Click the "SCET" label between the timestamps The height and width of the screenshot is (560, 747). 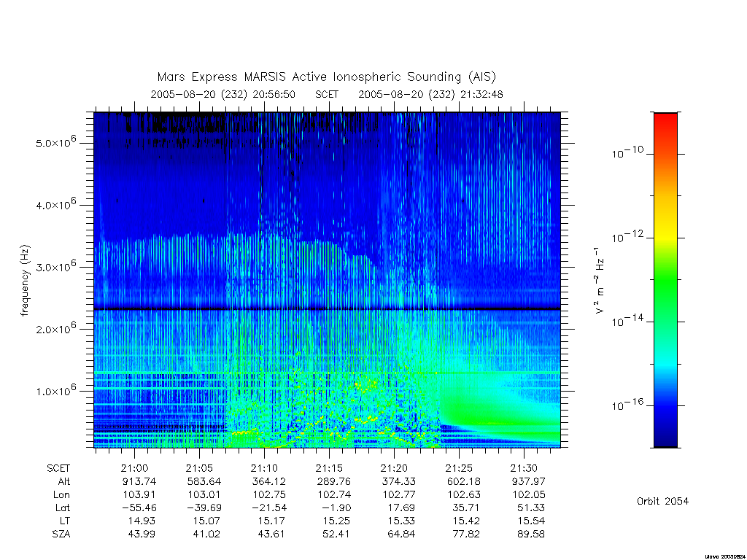pyautogui.click(x=327, y=94)
